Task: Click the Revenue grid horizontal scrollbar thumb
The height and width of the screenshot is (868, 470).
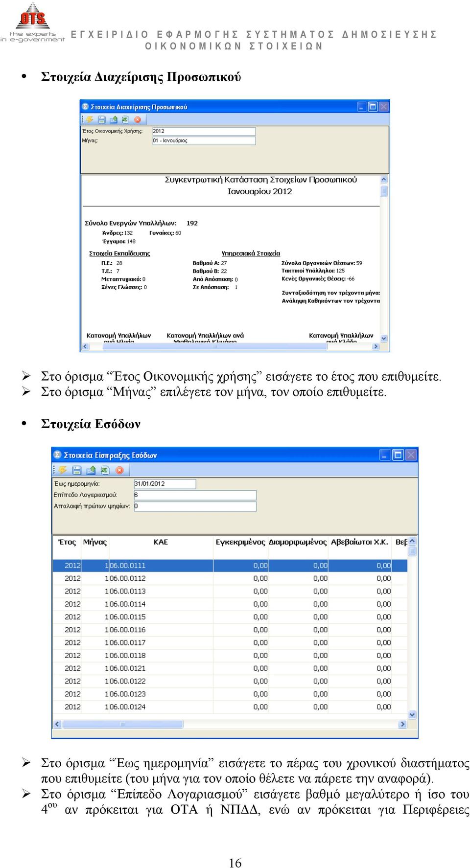Action: 122,724
